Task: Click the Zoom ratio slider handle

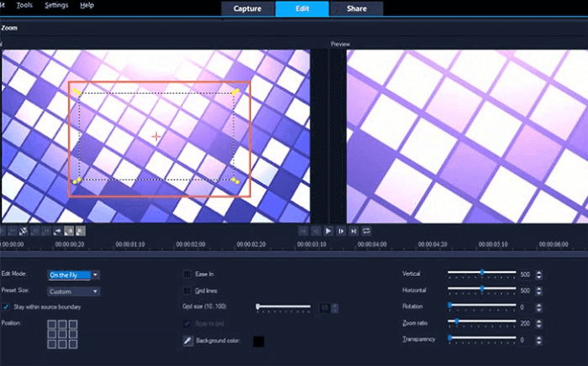Action: tap(456, 322)
